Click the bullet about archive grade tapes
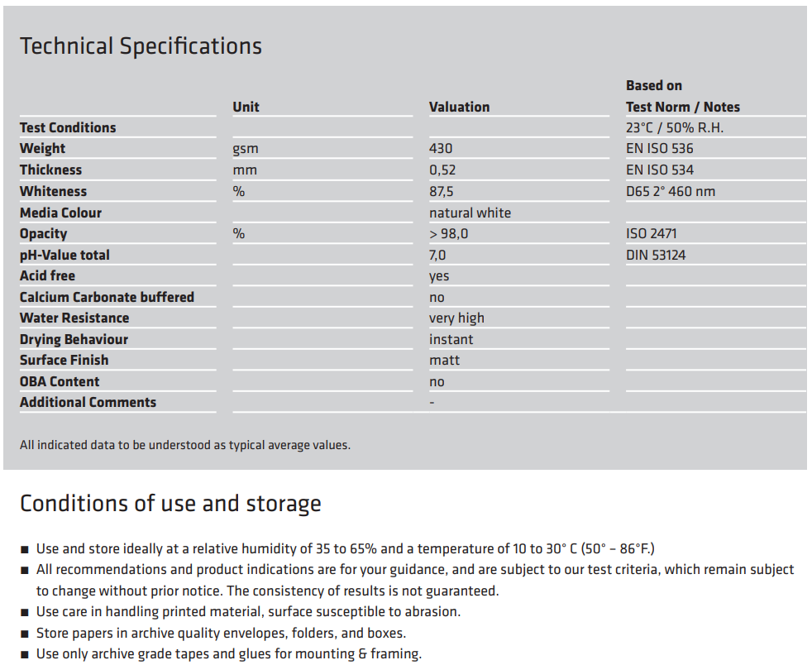This screenshot has height=665, width=812. (x=229, y=654)
